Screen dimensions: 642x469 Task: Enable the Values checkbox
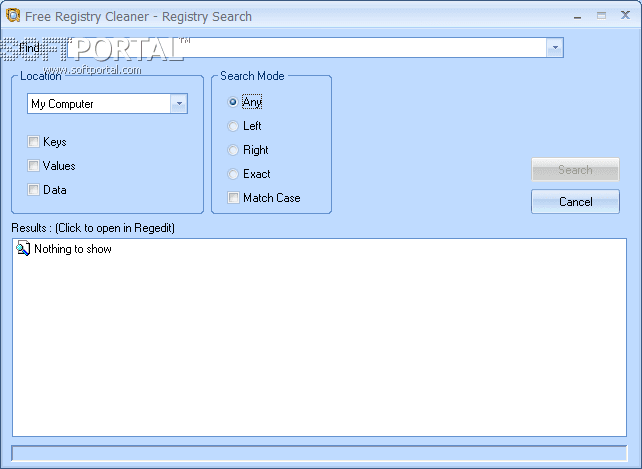click(33, 165)
